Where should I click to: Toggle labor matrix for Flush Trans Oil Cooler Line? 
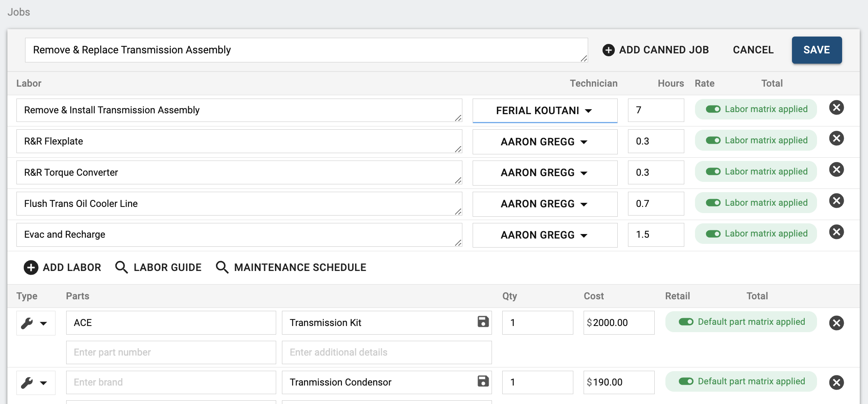point(713,203)
